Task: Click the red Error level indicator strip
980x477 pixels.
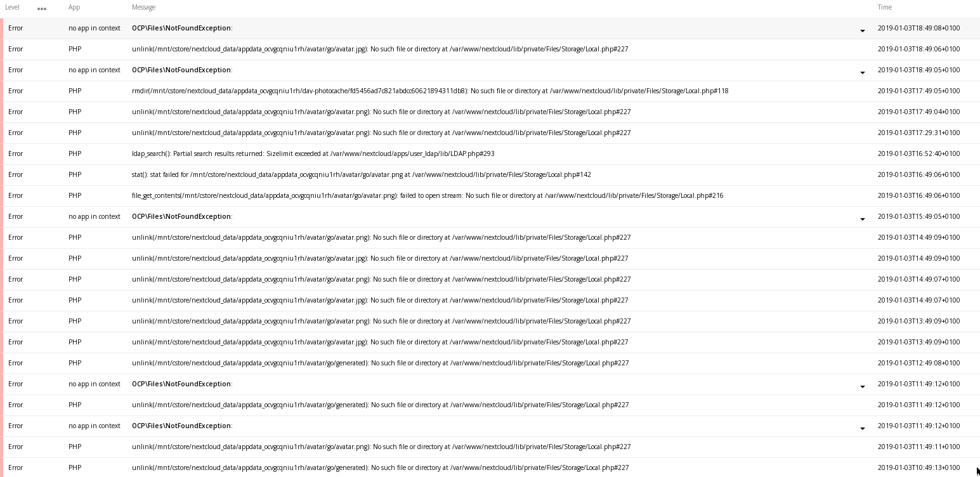Action: click(2, 28)
